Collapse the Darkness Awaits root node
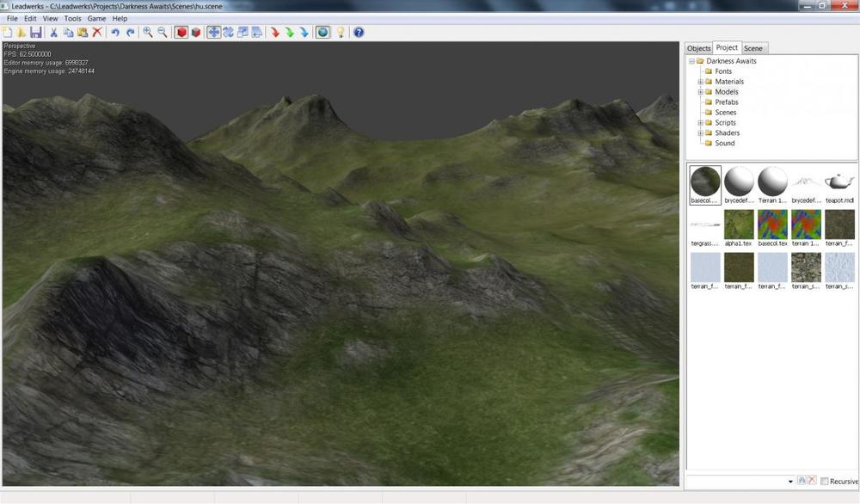860x504 pixels. (691, 61)
